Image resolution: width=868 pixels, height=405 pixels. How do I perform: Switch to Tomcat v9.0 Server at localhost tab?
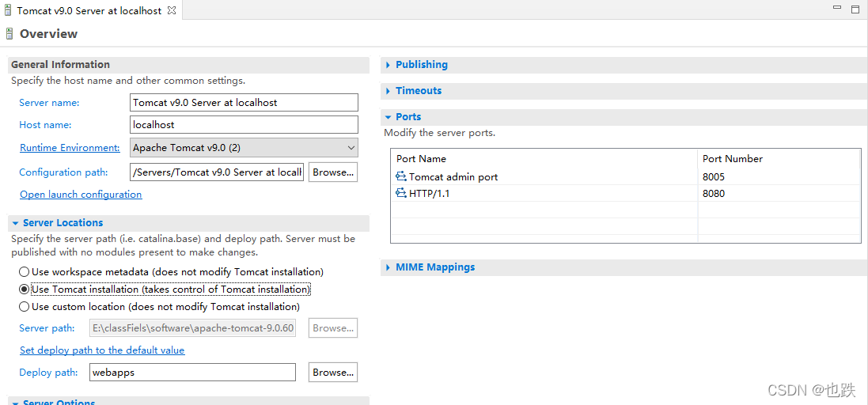coord(89,10)
